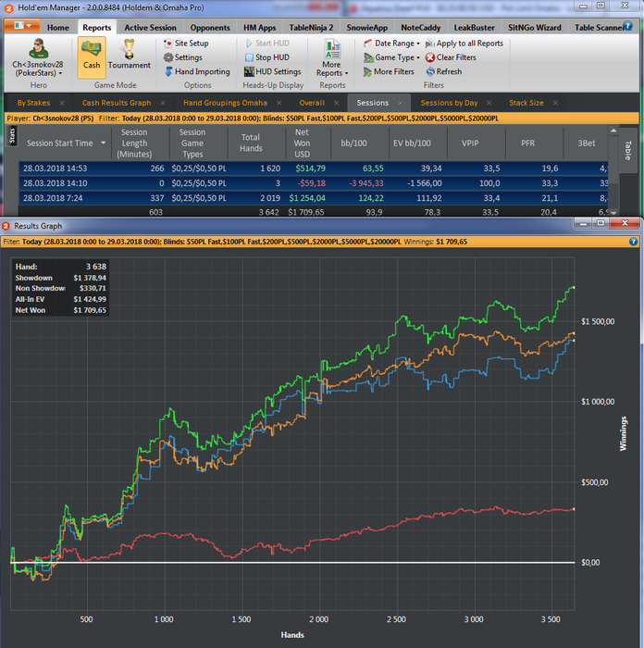Viewport: 644px width, 648px height.
Task: Open HUD Settings
Action: point(272,71)
